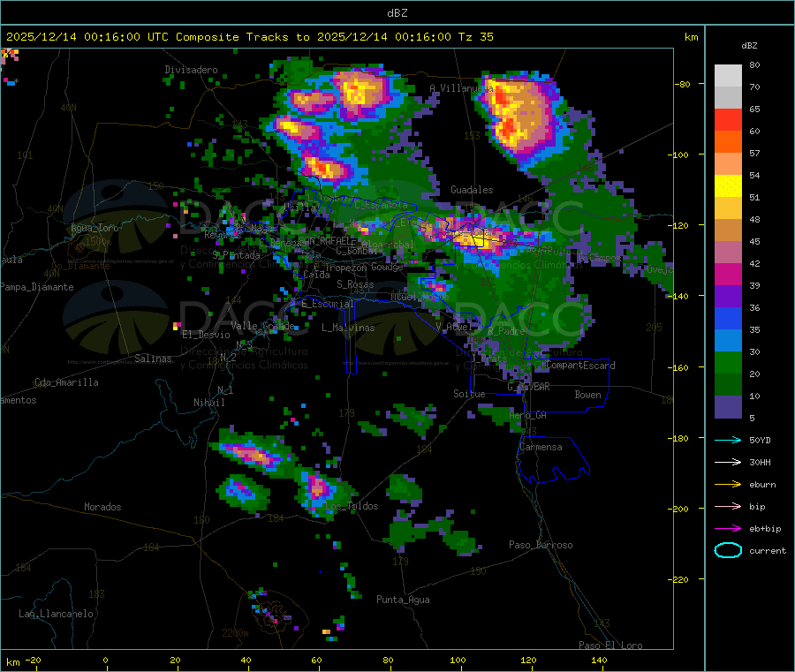Click the 'Agua_Toro' map label
Image resolution: width=795 pixels, height=672 pixels.
(x=95, y=228)
